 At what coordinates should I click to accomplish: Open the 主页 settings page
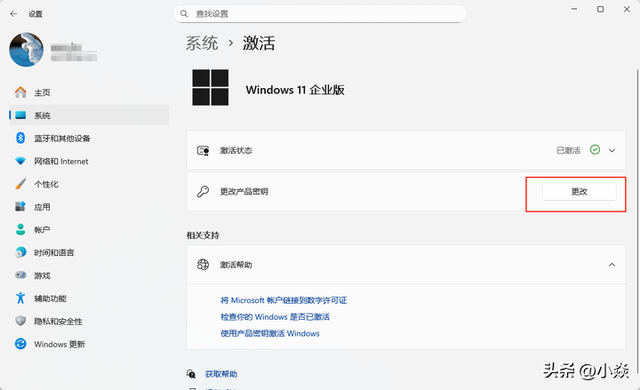tap(89, 92)
